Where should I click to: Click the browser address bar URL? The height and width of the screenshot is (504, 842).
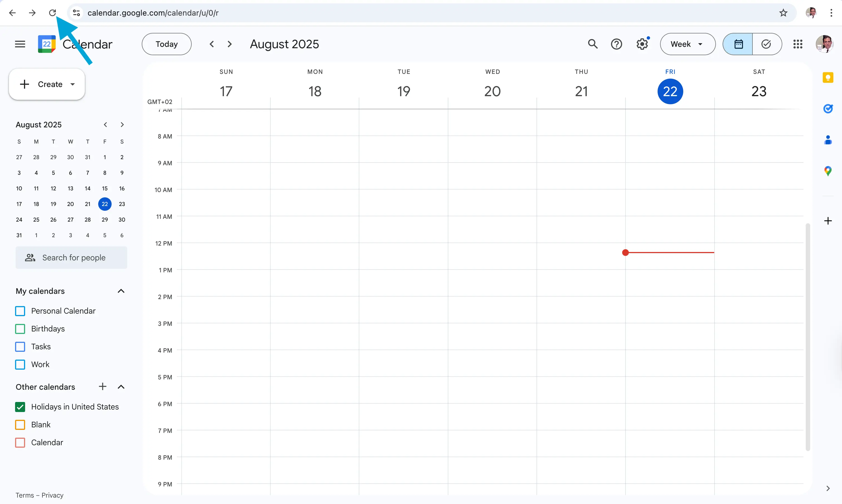coord(153,13)
